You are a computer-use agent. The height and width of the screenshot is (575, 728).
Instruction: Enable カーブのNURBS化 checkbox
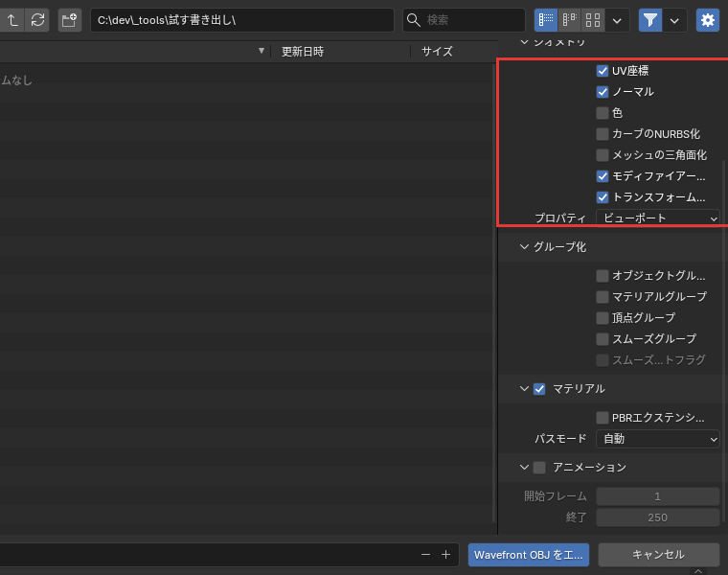[x=603, y=134]
